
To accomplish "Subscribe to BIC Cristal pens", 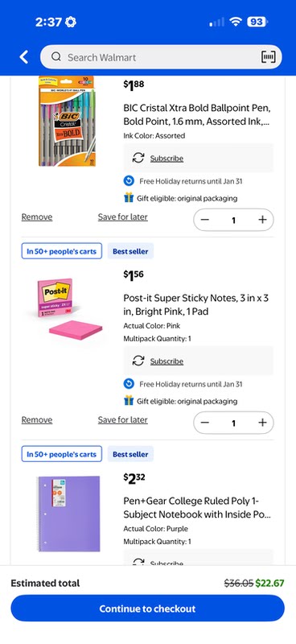I will (x=166, y=159).
